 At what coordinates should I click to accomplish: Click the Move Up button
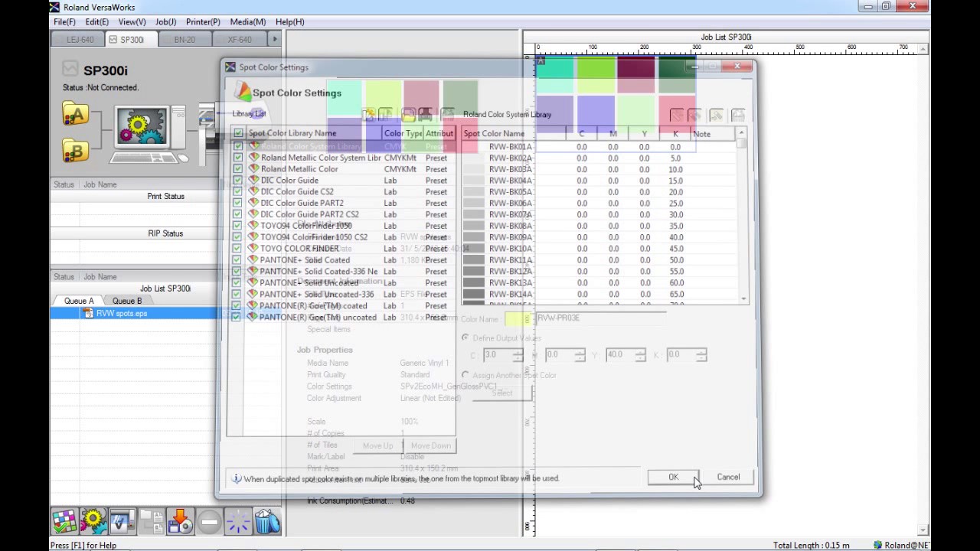377,445
